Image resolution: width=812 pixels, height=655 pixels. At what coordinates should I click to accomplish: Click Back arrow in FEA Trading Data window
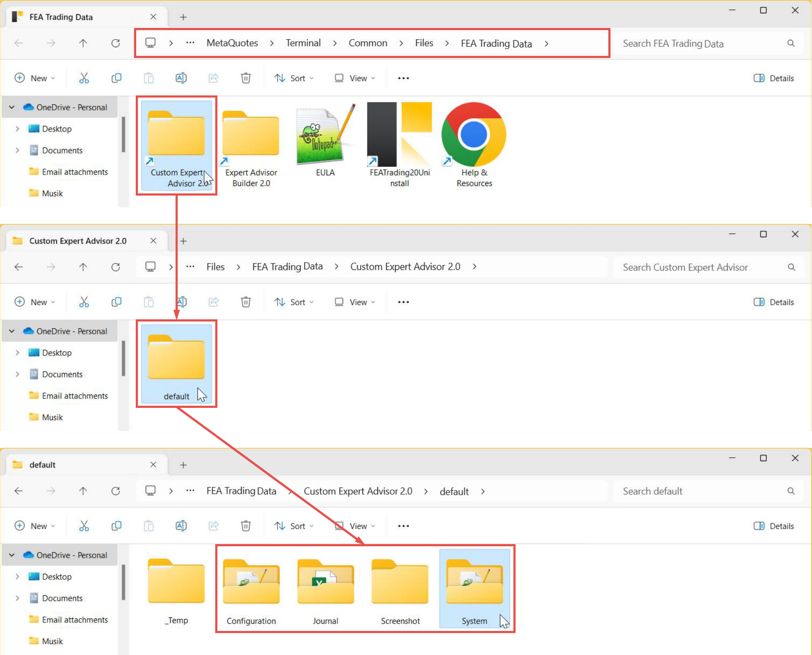click(x=18, y=43)
